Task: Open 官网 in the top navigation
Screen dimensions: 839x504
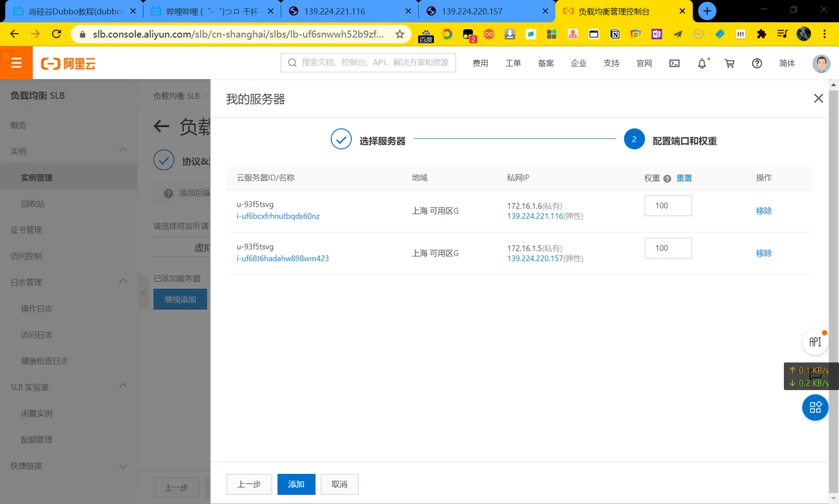Action: pyautogui.click(x=644, y=63)
